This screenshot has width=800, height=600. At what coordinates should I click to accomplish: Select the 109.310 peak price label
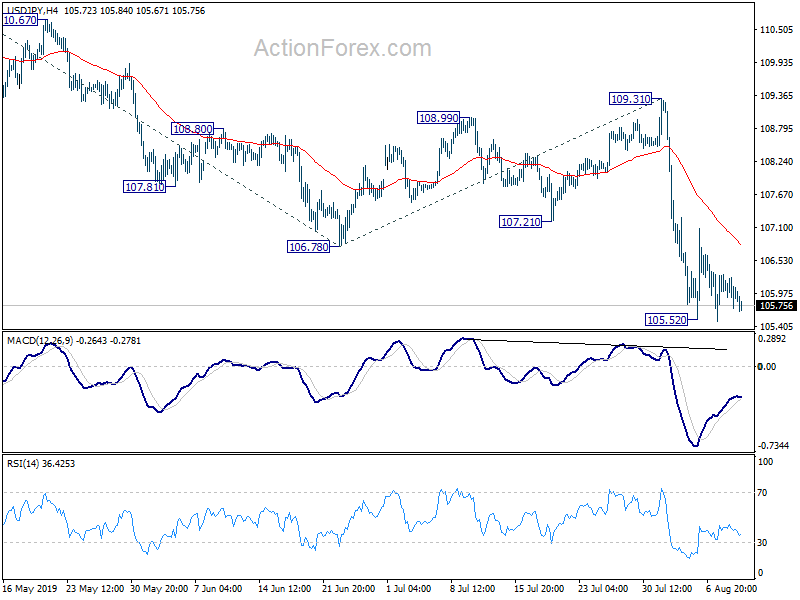(x=631, y=99)
